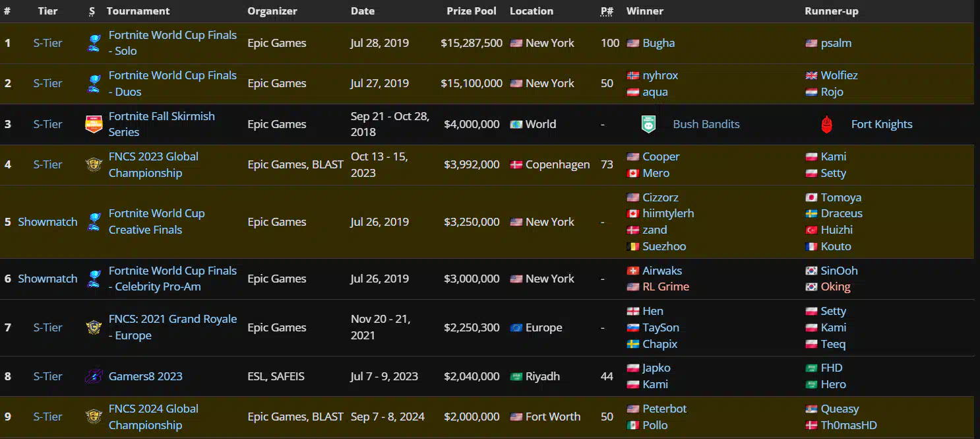980x439 pixels.
Task: Click the ESL, SAFEIS organizer cell
Action: [x=276, y=376]
